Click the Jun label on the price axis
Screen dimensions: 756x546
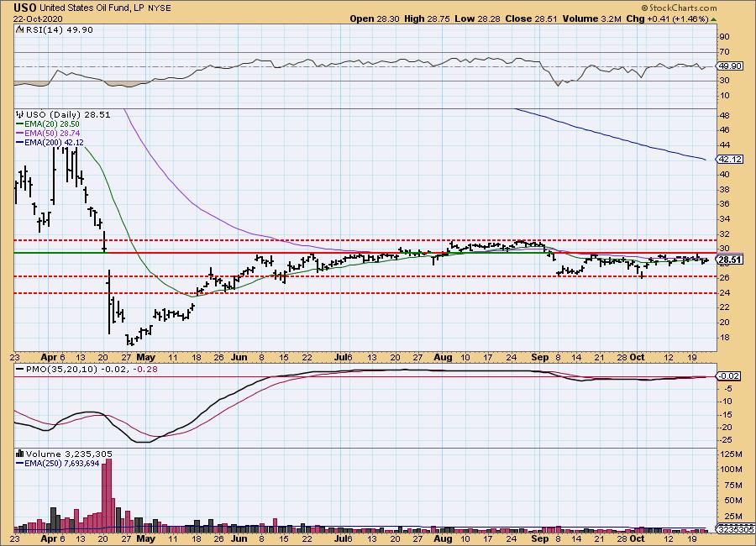[239, 357]
